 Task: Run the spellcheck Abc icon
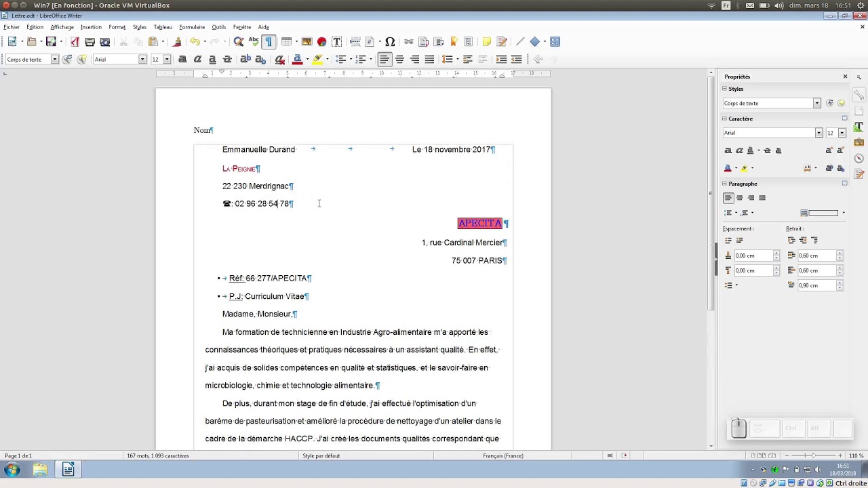(254, 42)
